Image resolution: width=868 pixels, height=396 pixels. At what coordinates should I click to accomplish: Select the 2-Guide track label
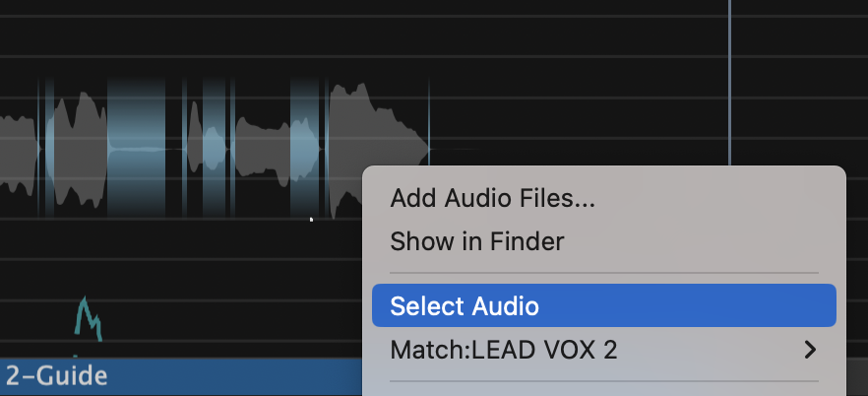coord(57,375)
